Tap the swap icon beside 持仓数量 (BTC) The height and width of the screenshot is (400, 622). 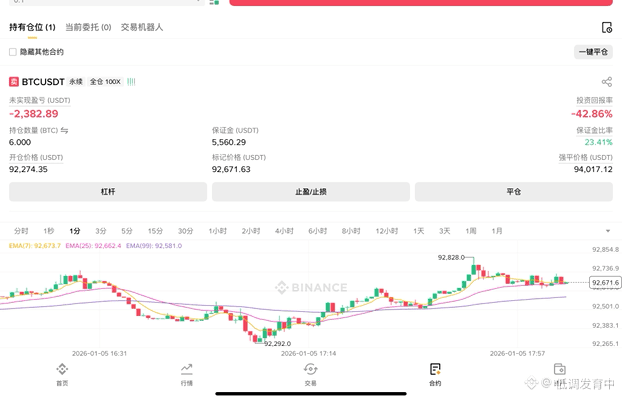(x=64, y=130)
